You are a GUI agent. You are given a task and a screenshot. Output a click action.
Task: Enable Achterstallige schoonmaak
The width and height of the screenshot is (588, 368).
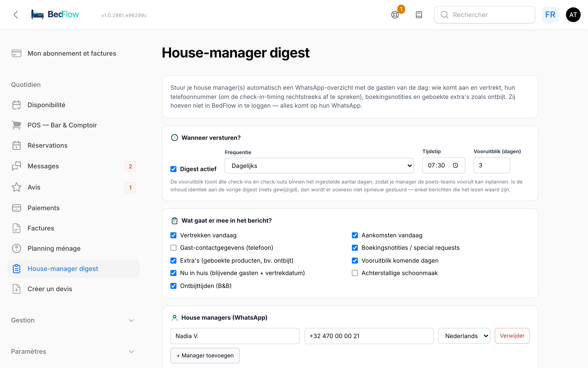(x=355, y=273)
